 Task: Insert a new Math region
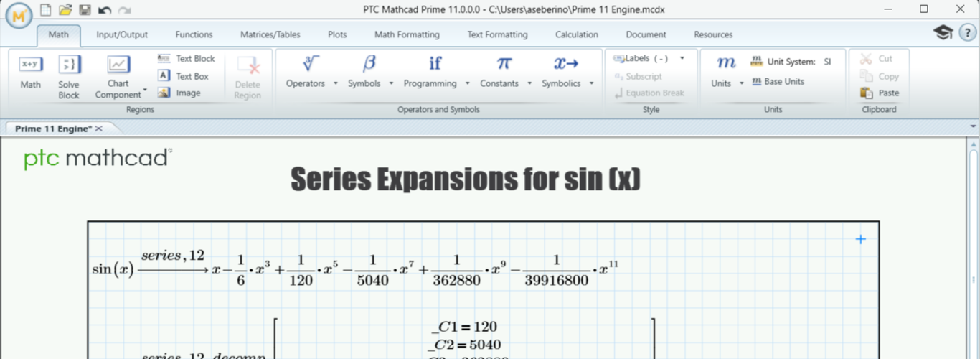tap(30, 72)
